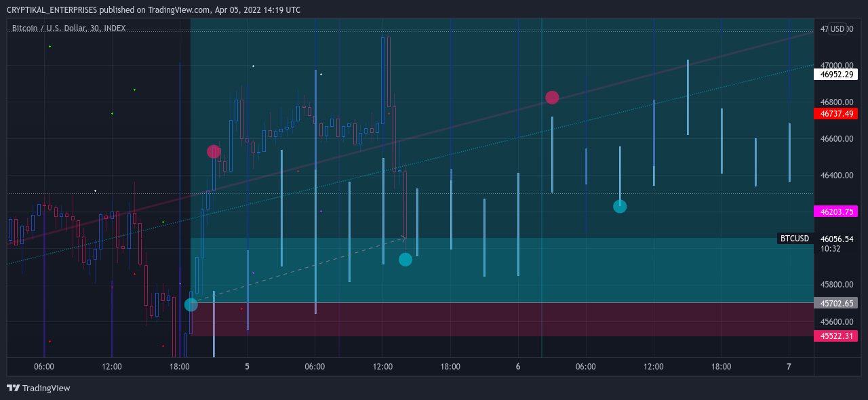Select the 45522.31 stop price label
The image size is (868, 400).
(835, 336)
